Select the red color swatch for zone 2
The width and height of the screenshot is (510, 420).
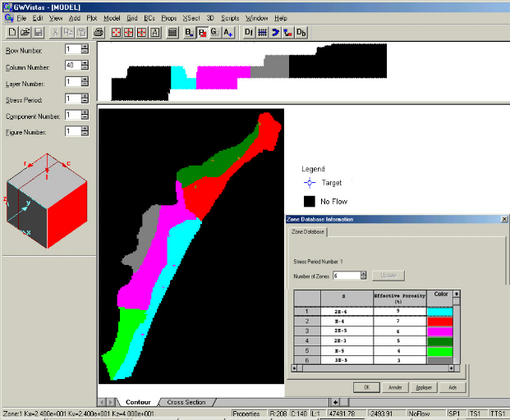coord(439,322)
